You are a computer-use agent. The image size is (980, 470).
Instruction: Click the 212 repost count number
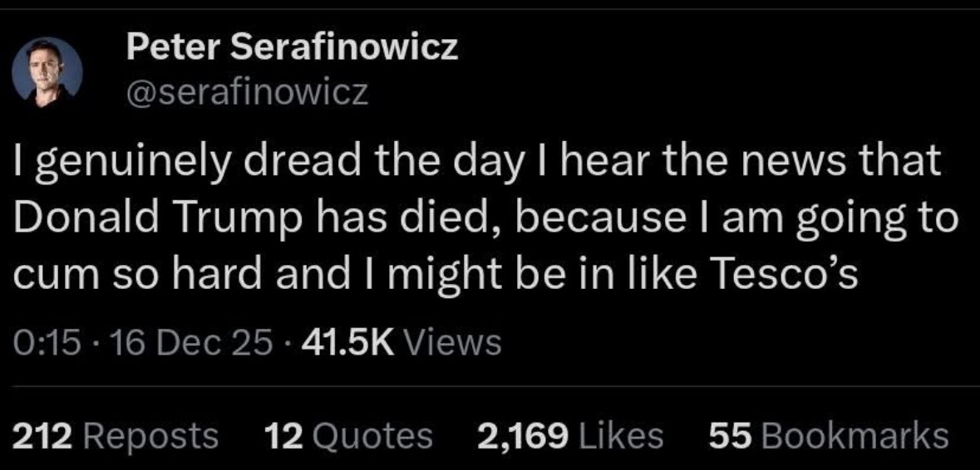click(44, 435)
